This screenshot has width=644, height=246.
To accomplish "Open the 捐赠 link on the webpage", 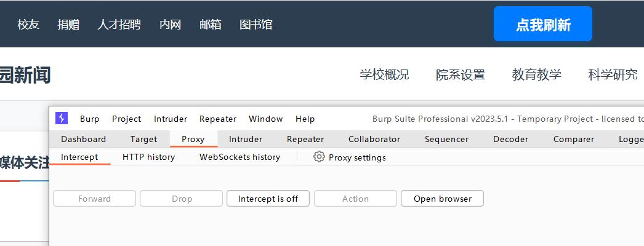I will 68,25.
